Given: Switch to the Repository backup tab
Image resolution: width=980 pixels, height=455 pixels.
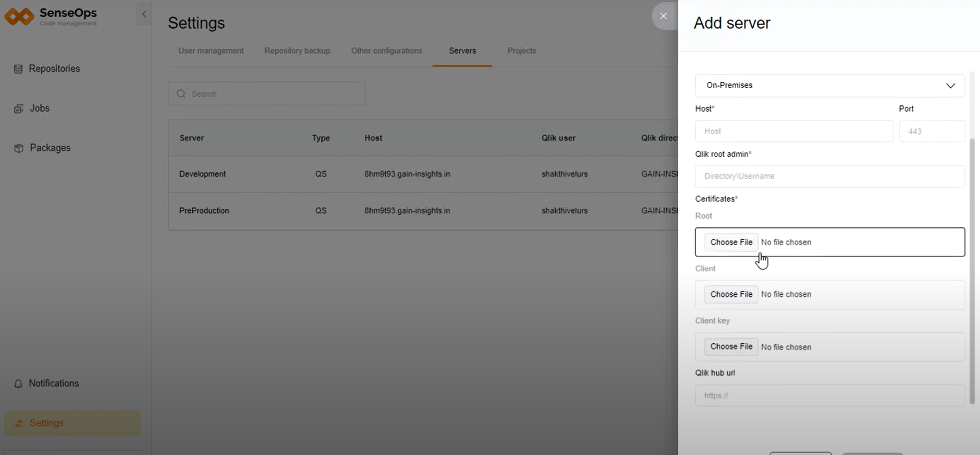Looking at the screenshot, I should pos(297,51).
